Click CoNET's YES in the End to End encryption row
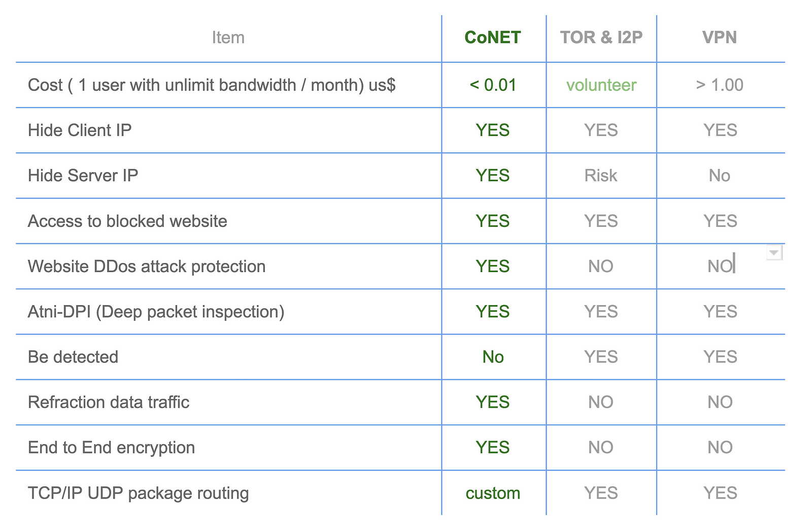The height and width of the screenshot is (530, 812). tap(493, 448)
